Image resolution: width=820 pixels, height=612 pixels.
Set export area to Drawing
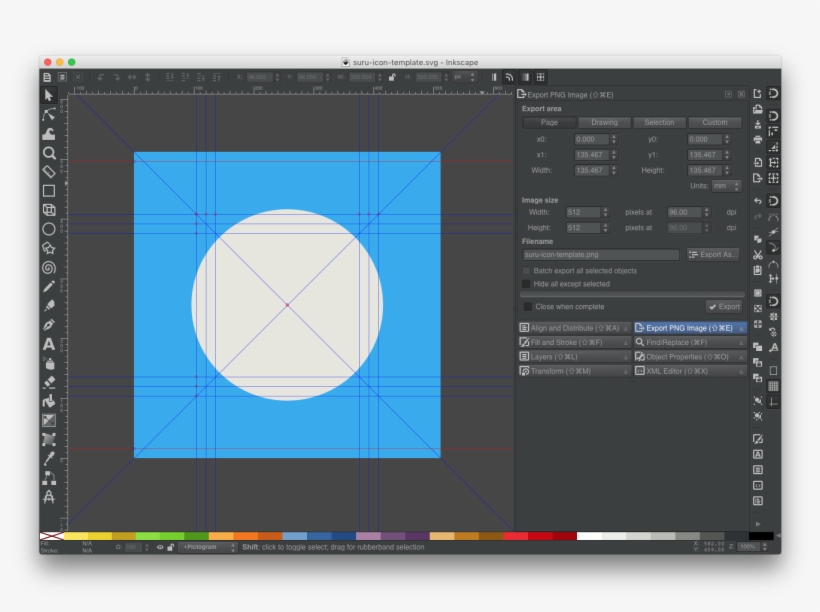[x=604, y=122]
